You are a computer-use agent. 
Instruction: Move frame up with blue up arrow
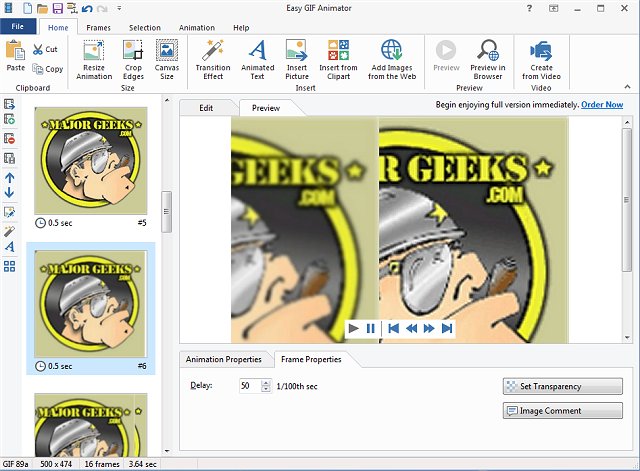[x=9, y=178]
